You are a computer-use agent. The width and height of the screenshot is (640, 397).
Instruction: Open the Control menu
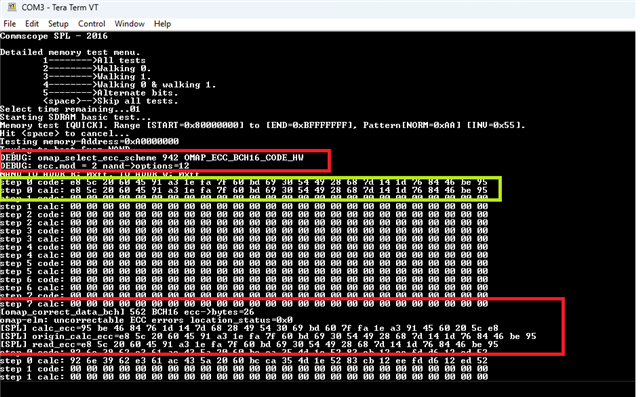[x=91, y=24]
